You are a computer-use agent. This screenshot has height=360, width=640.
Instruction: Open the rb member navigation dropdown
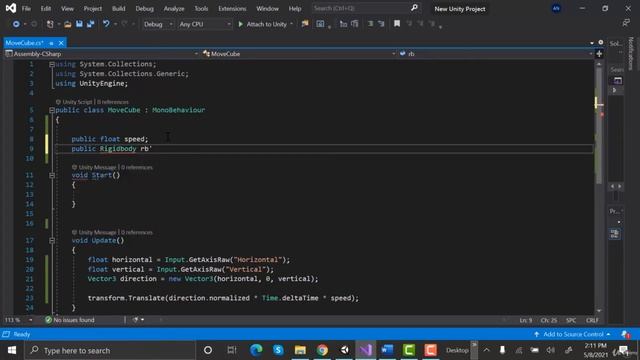pyautogui.click(x=496, y=54)
